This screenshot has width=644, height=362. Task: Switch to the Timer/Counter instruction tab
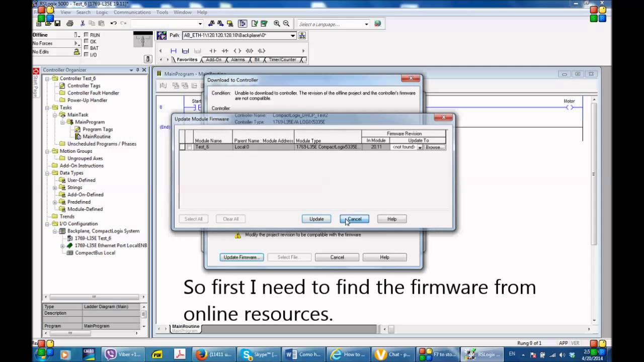pos(282,60)
